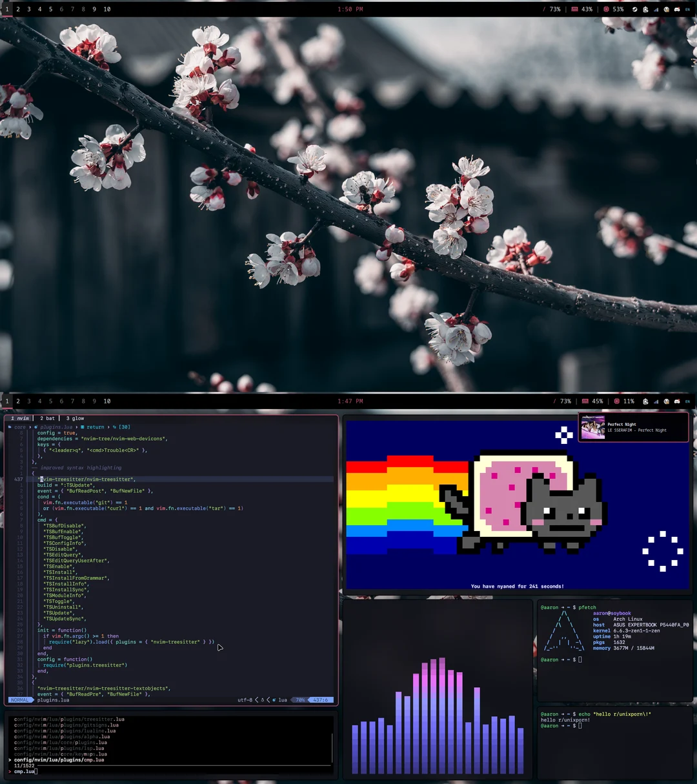Expand the return node in the winbar breadcrumb
This screenshot has width=697, height=784.
95,427
